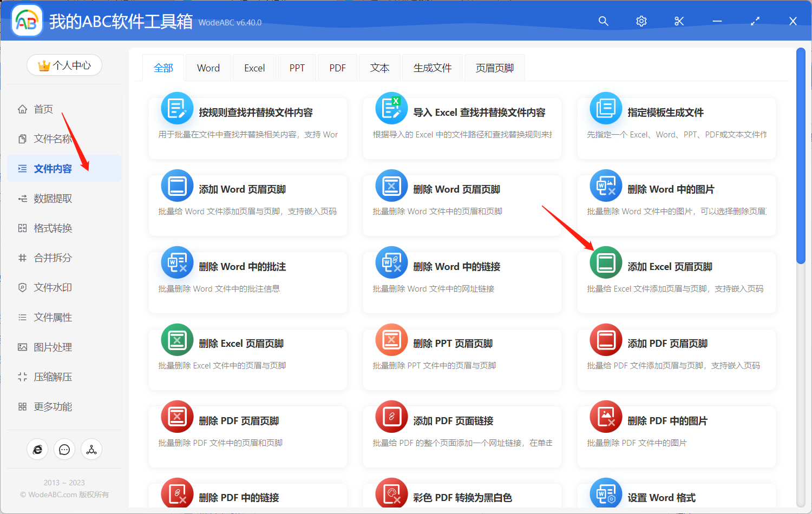Switch to the 页眉页脚 tab
Image resolution: width=812 pixels, height=514 pixels.
494,67
